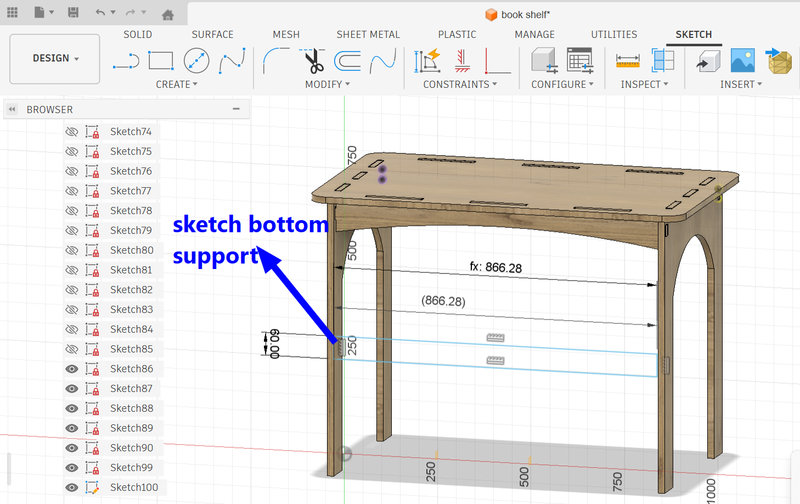Click the 60.00 dimension value
Viewport: 800px width, 504px height.
274,343
